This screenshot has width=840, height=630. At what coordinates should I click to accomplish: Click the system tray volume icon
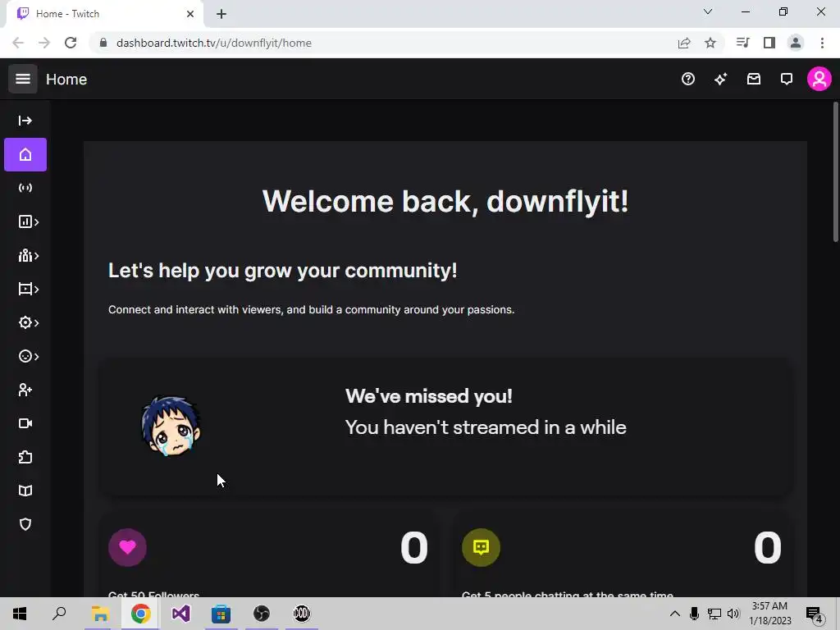[x=733, y=614]
